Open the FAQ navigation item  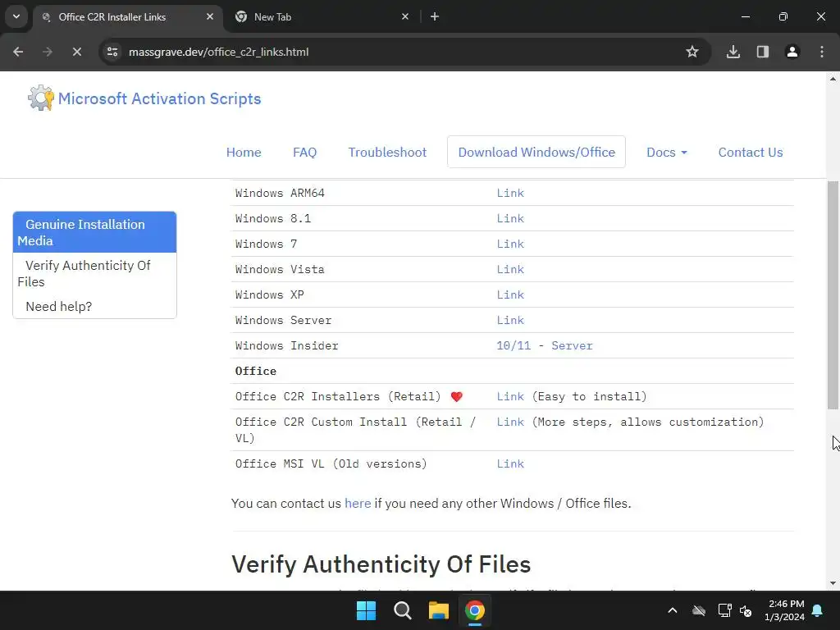tap(305, 152)
